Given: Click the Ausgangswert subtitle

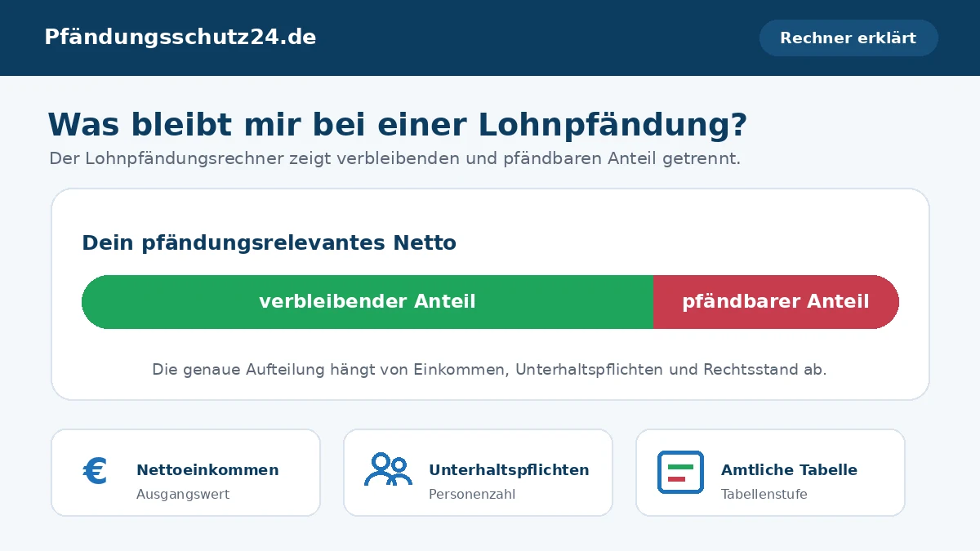Looking at the screenshot, I should (183, 494).
